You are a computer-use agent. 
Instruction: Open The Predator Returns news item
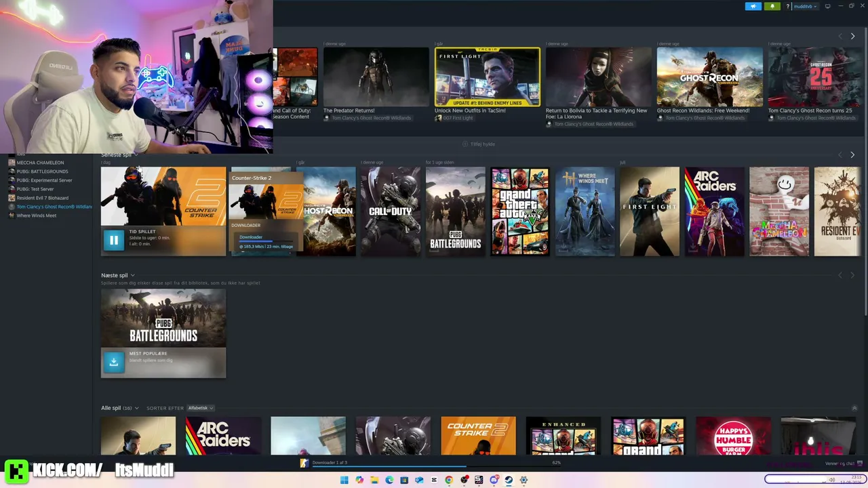pyautogui.click(x=376, y=77)
